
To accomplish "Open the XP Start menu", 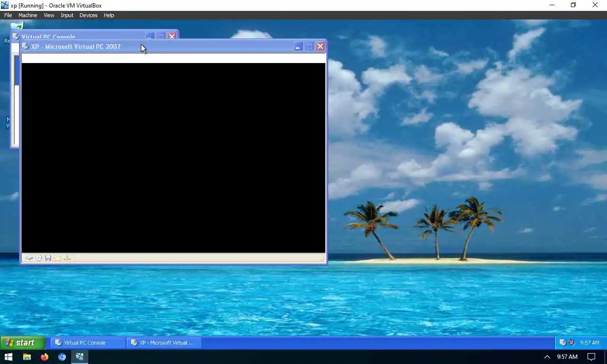I will [x=23, y=343].
